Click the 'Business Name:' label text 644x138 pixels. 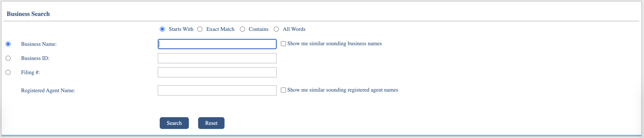[39, 44]
